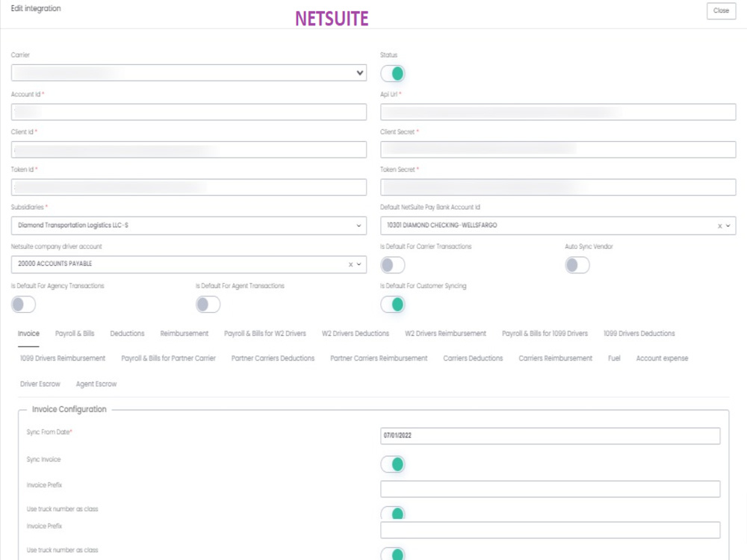The image size is (747, 560).
Task: Focus the Client Secret field
Action: (x=558, y=149)
